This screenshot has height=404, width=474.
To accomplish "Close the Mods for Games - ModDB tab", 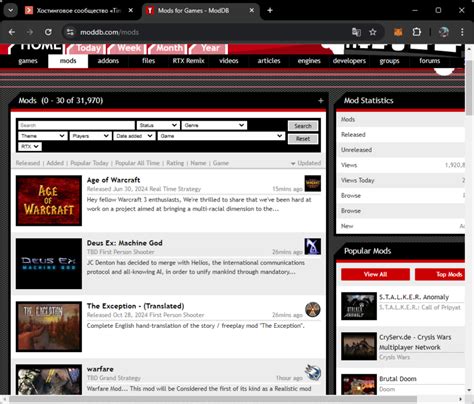I will click(252, 10).
